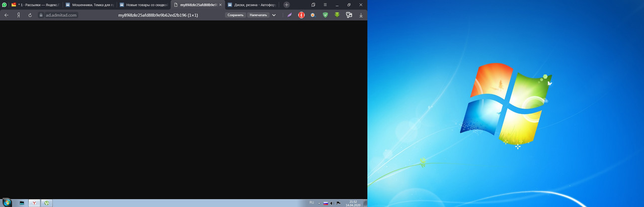
Task: Open the browser downloads arrow
Action: coord(361,15)
